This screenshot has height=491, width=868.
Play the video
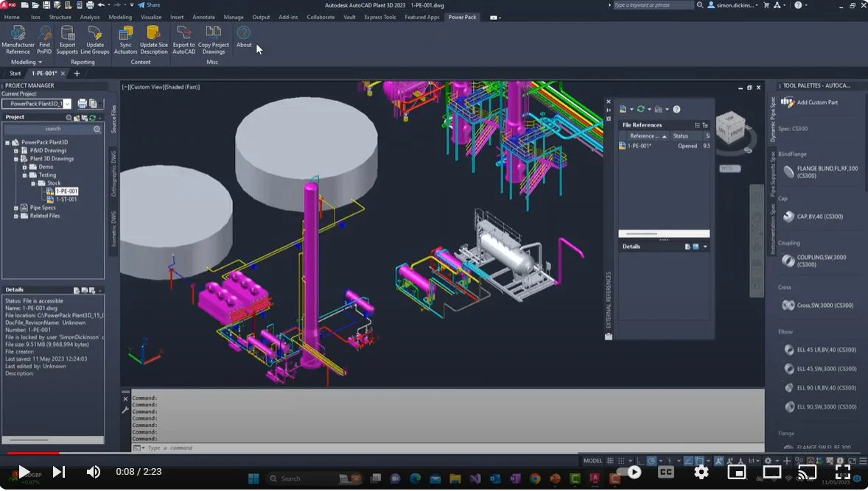tap(23, 472)
